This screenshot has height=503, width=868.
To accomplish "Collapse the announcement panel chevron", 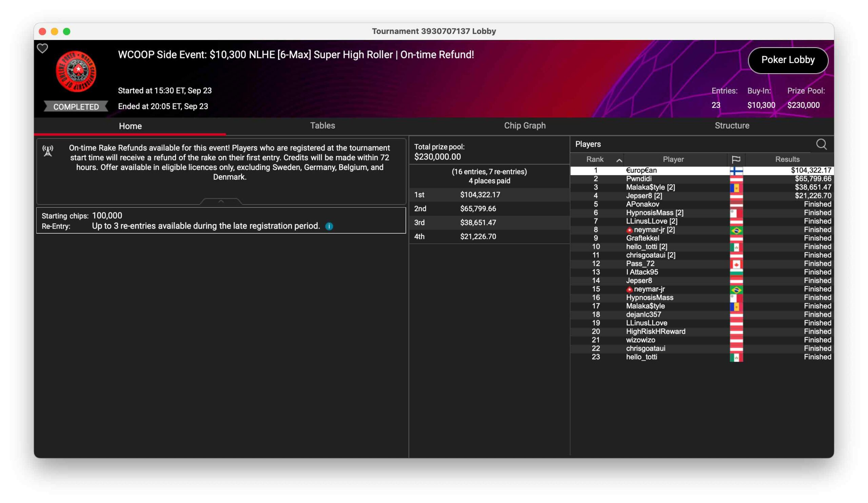I will [221, 201].
